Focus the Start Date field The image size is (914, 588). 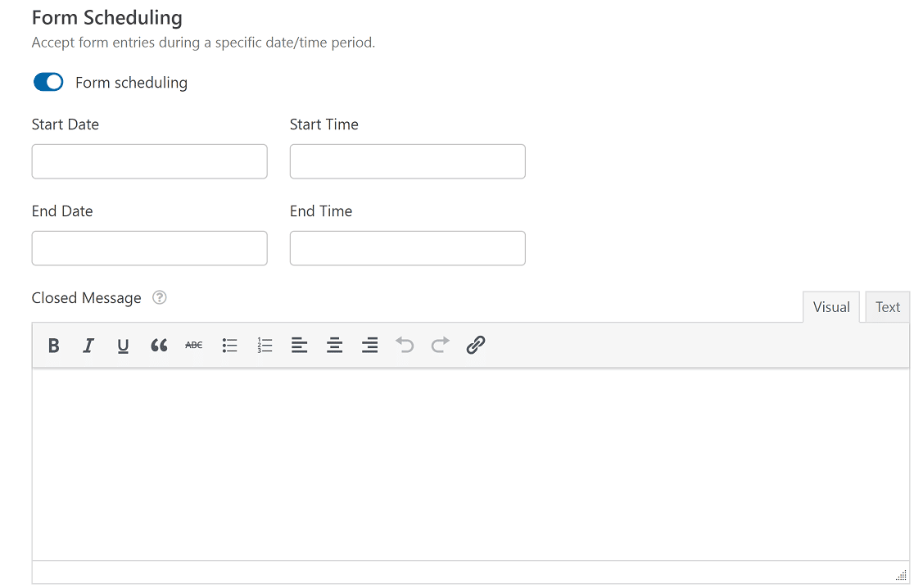click(x=149, y=161)
